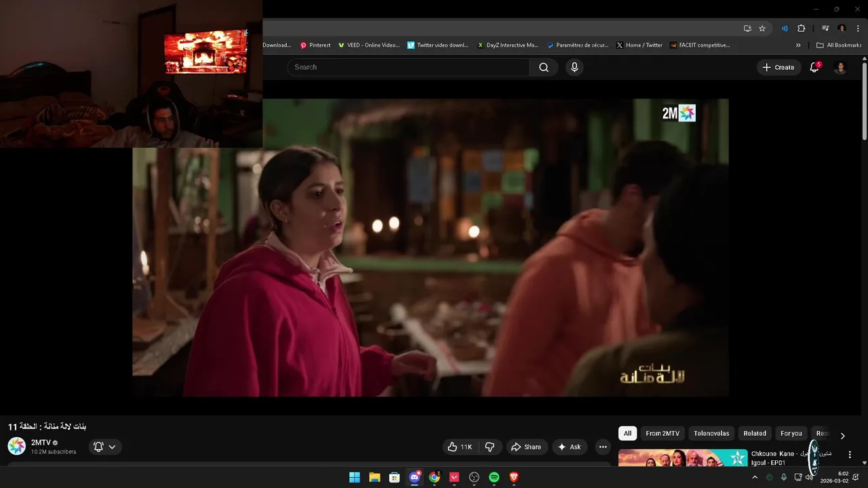Click the video player frame
This screenshot has height=488, width=868.
click(x=431, y=247)
